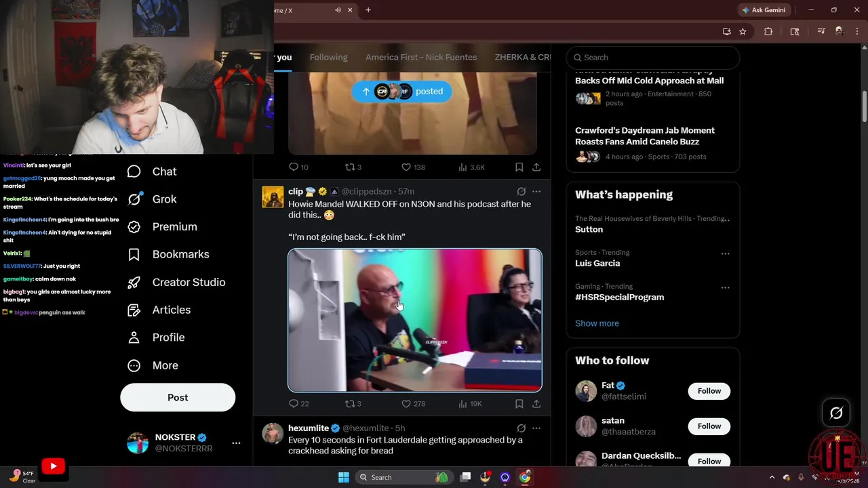Open more options for #HSRSpecialProgram trend
Screen dimensions: 868x488
726,287
